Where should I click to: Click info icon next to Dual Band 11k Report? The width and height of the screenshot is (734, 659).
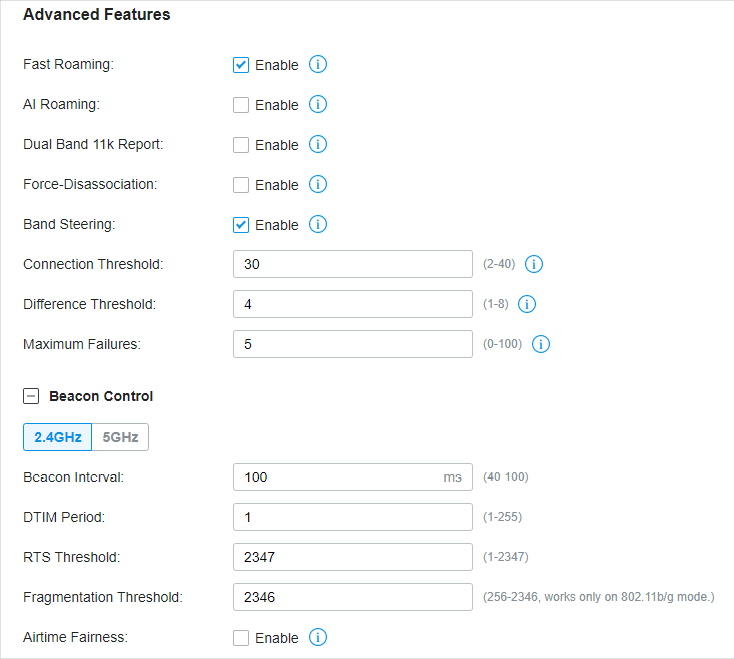(x=317, y=145)
